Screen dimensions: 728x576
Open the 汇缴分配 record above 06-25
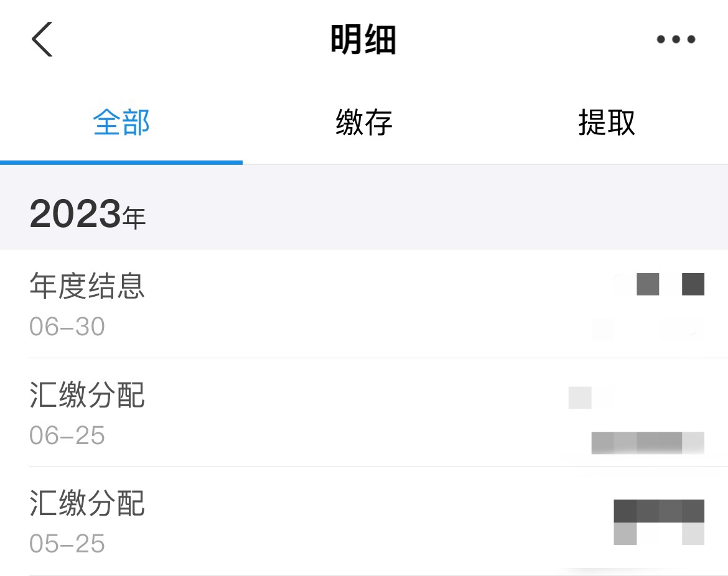point(87,395)
